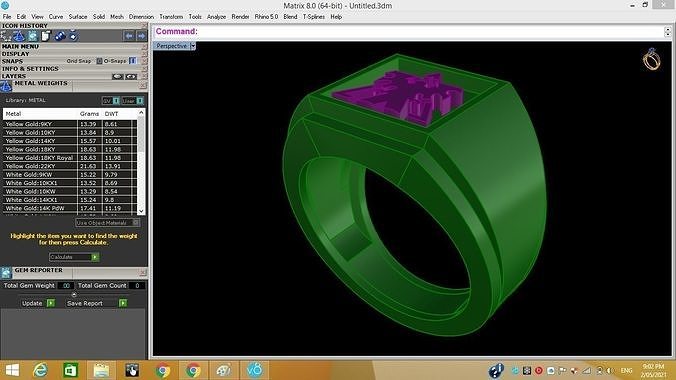
Task: Open the T-Splines menu
Action: tap(313, 17)
